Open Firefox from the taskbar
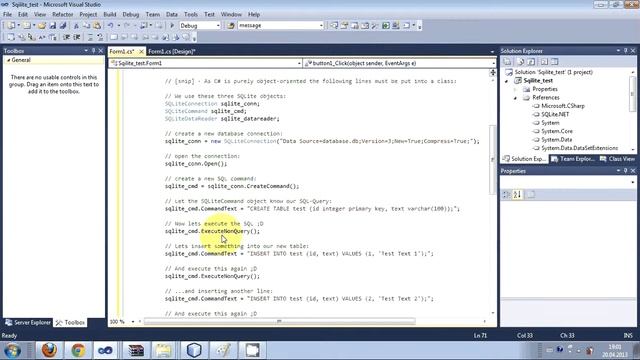This screenshot has height=360, width=640. pyautogui.click(x=49, y=350)
